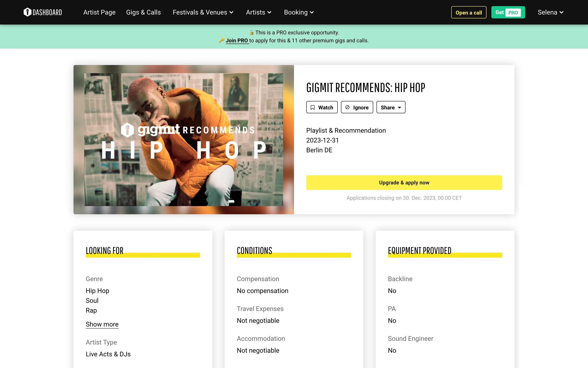
Task: Click the Get PRO button
Action: pos(508,12)
